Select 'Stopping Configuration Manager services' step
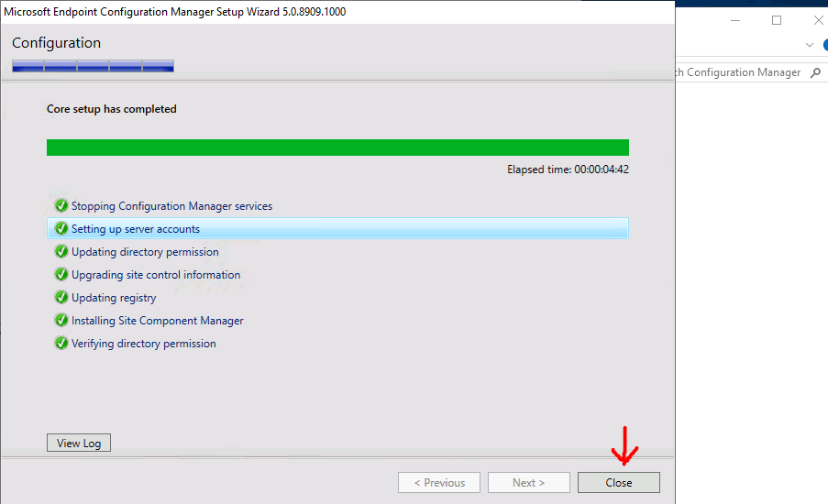The image size is (828, 504). [x=171, y=206]
